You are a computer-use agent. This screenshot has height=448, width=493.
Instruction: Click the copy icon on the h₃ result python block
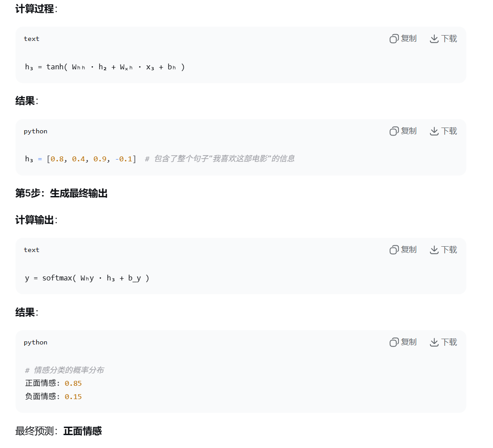coord(394,131)
